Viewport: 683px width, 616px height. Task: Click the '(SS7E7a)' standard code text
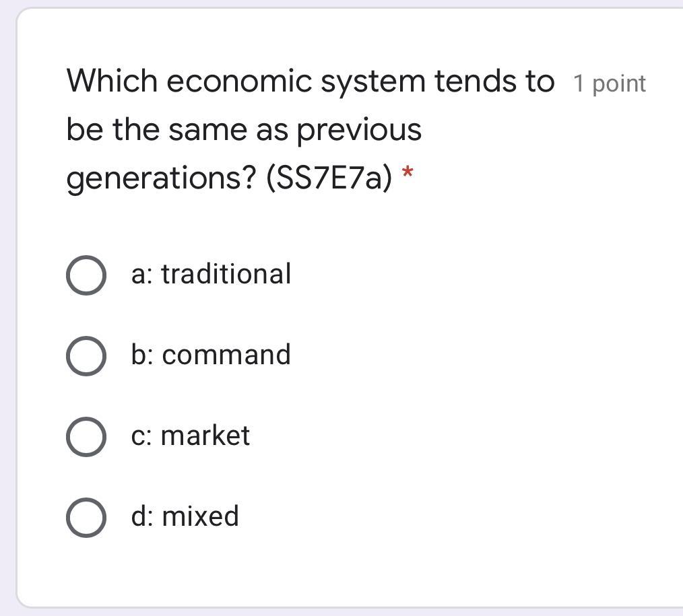[329, 178]
